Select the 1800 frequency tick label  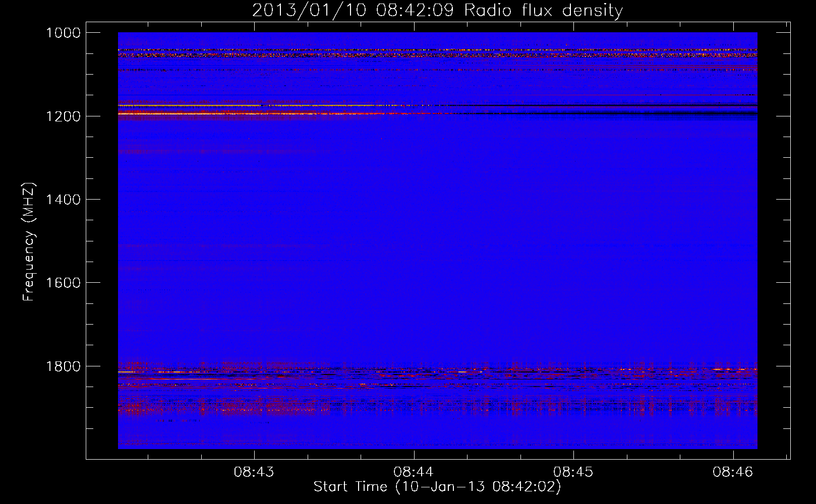[x=63, y=366]
